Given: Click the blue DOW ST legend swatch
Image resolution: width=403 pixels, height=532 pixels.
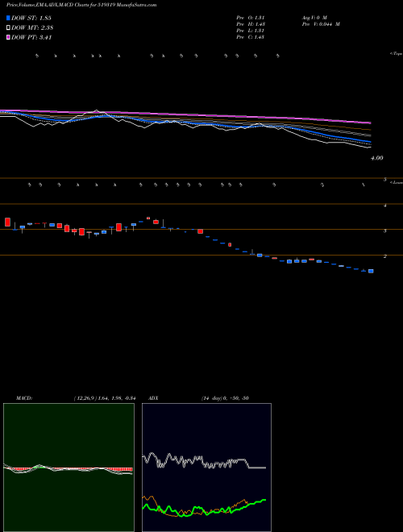Looking at the screenshot, I should [8, 18].
